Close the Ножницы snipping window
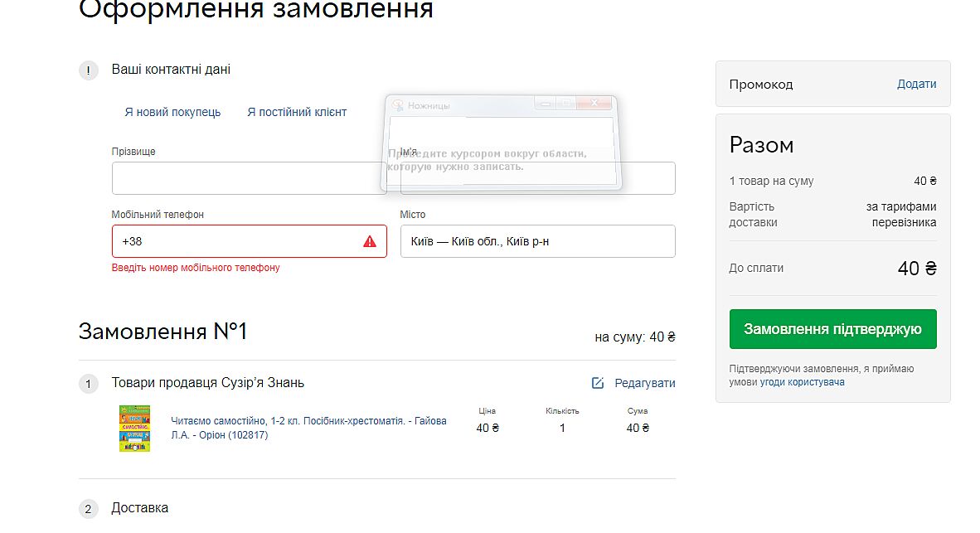This screenshot has width=980, height=533. click(594, 103)
